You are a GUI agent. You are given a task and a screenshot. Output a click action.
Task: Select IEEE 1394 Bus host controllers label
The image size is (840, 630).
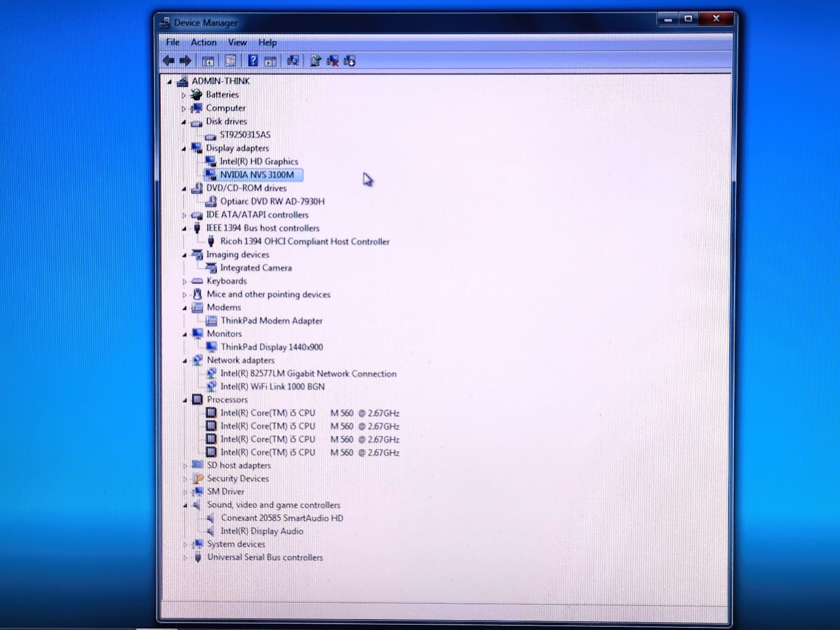point(262,228)
